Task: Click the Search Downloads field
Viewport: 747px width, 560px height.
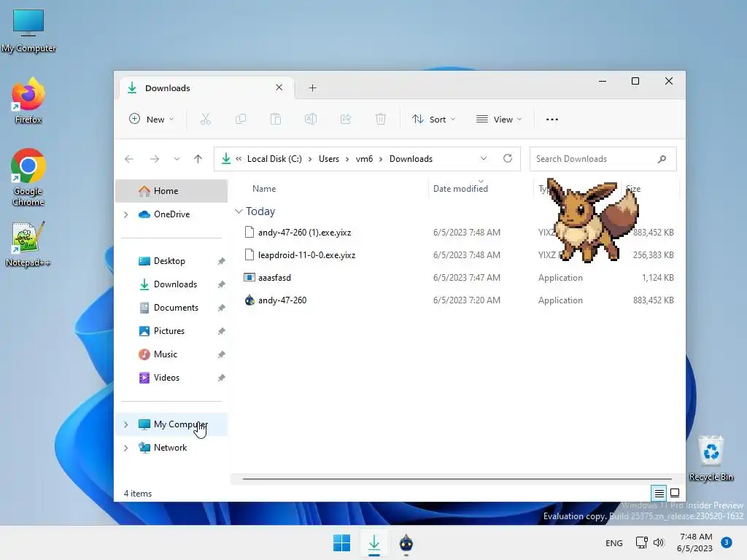Action: [x=603, y=159]
